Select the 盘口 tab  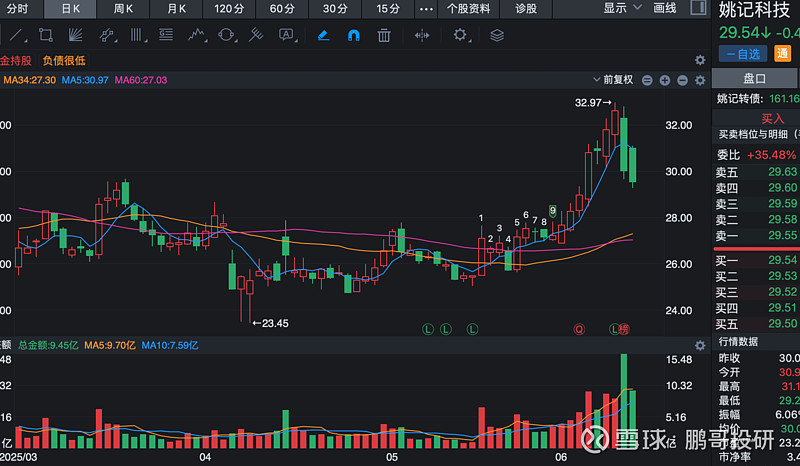point(754,79)
